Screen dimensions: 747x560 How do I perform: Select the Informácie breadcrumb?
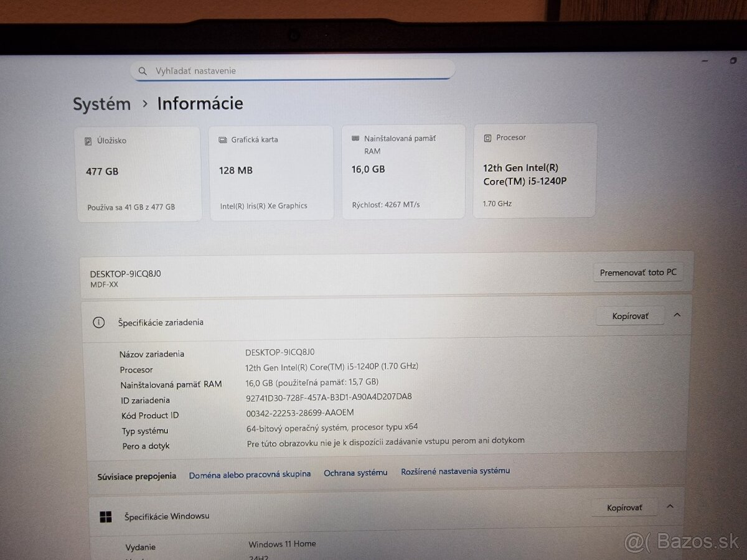pos(200,103)
